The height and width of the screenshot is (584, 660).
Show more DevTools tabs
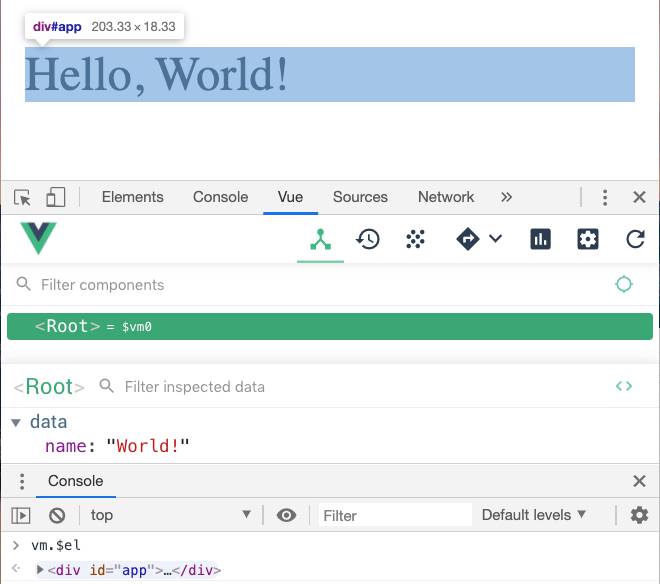[x=506, y=197]
